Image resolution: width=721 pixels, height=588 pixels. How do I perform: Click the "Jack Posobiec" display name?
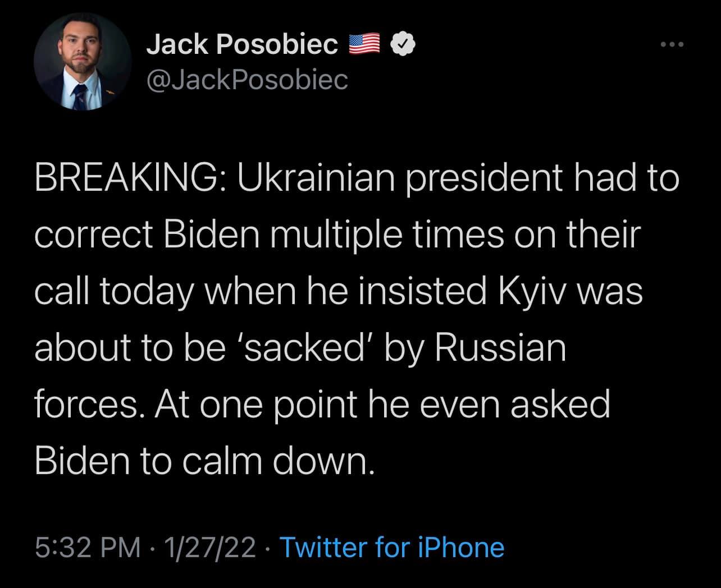[242, 45]
